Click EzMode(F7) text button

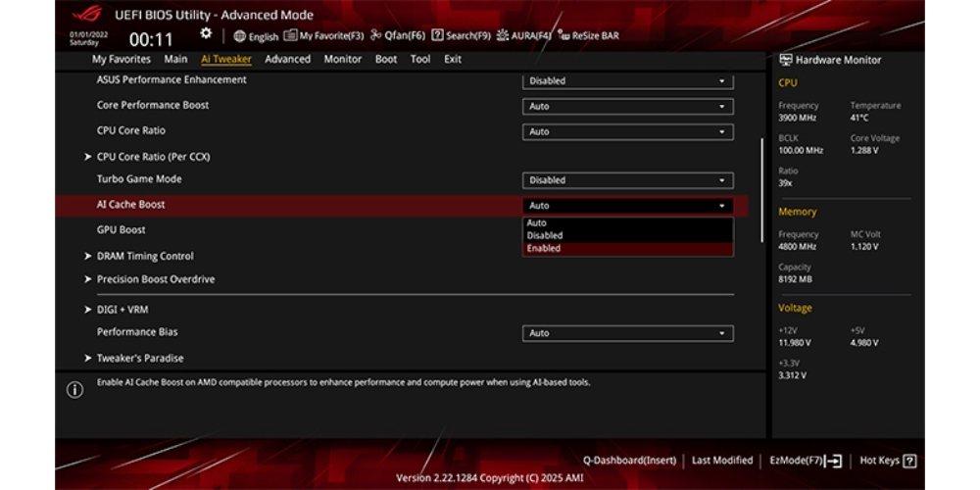796,461
